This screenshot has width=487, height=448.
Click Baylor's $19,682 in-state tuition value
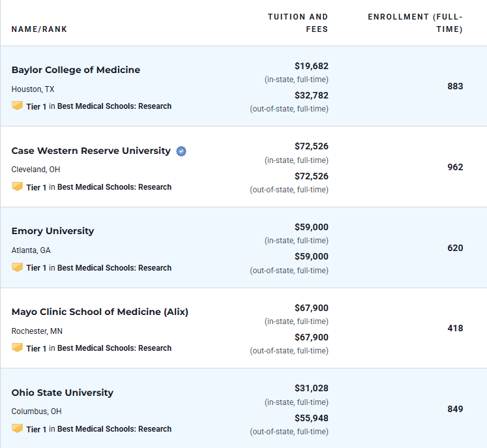312,66
